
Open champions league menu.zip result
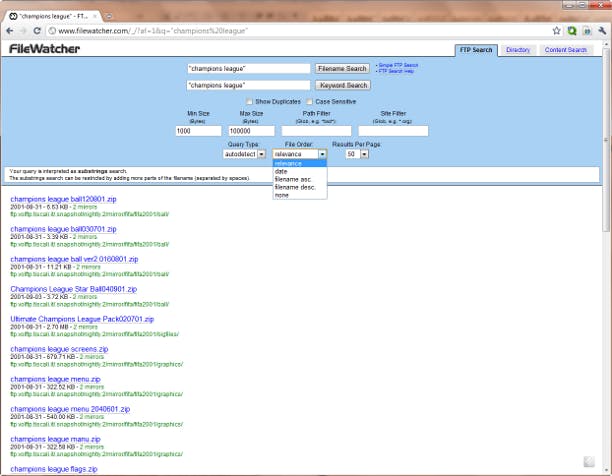click(x=55, y=379)
